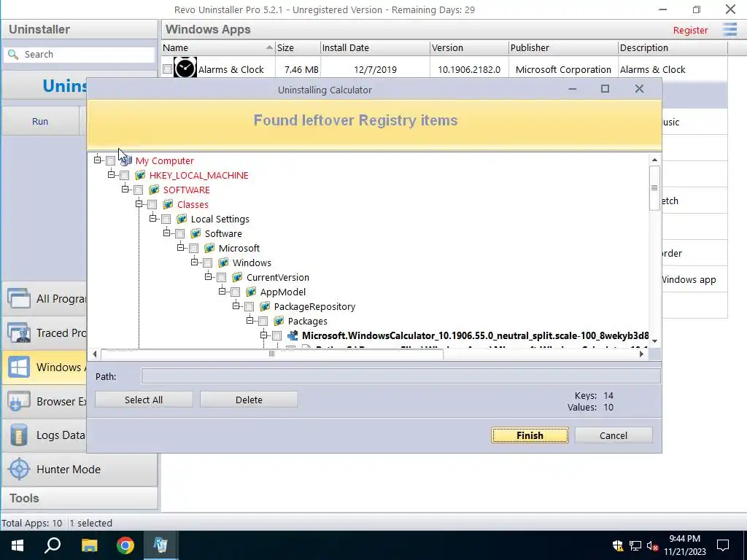Image resolution: width=747 pixels, height=560 pixels.
Task: Click the registry tree vertical scrollbar thumb
Action: pos(654,187)
